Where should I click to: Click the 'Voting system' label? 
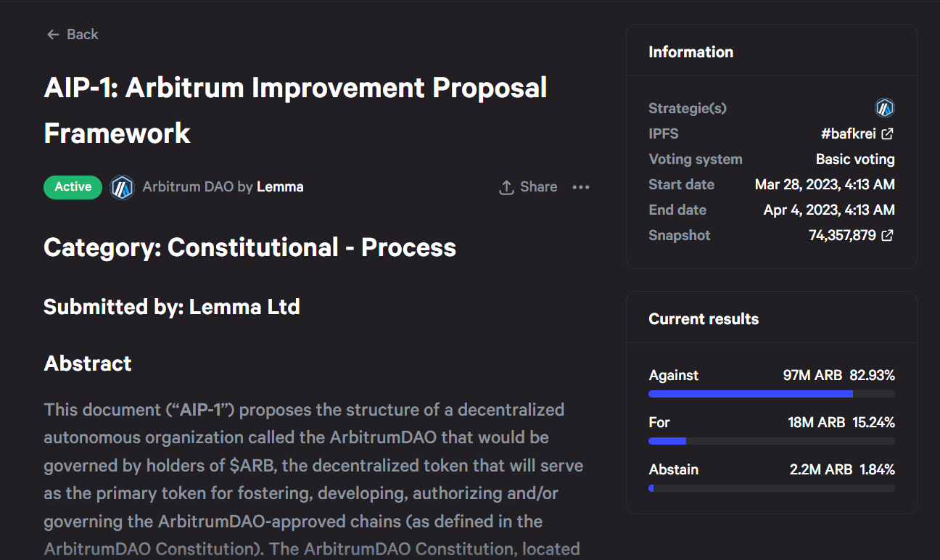[696, 159]
